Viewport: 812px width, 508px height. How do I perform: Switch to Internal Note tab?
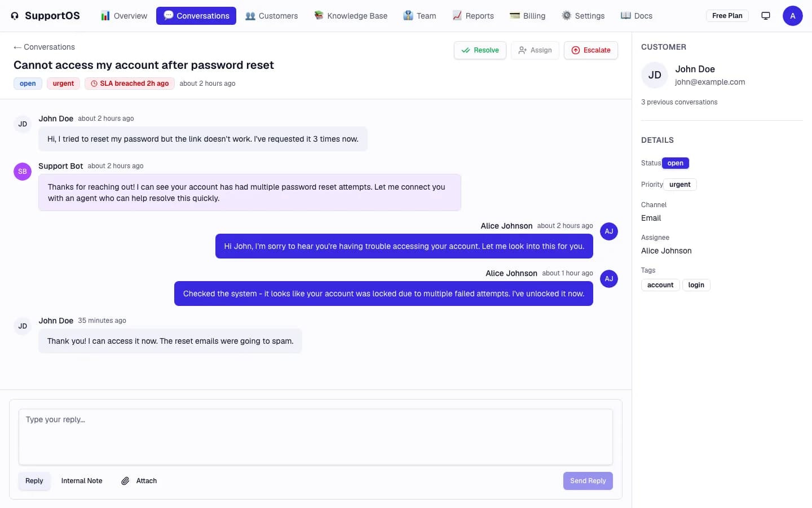[82, 481]
